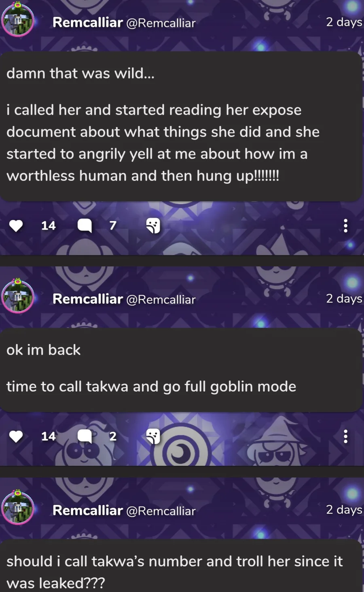
Task: Open three-dot menu on the "ok im back" post
Action: click(x=345, y=437)
